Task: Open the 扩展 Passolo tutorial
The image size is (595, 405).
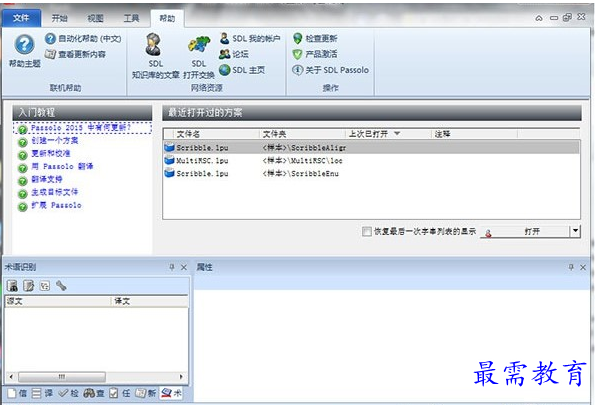Action: click(x=56, y=205)
